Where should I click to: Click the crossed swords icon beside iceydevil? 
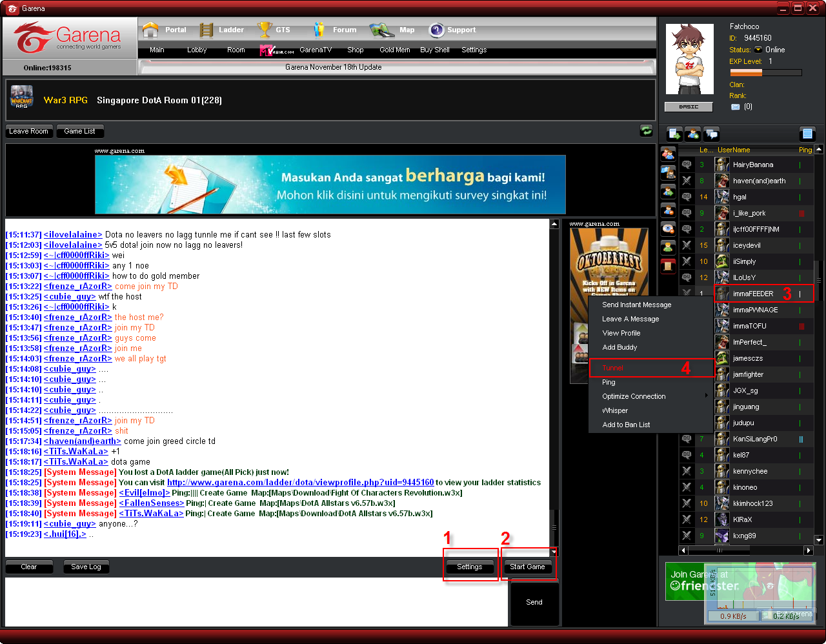point(687,245)
